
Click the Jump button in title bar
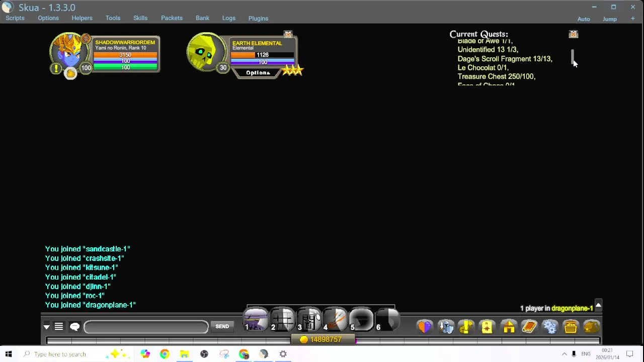(x=610, y=19)
